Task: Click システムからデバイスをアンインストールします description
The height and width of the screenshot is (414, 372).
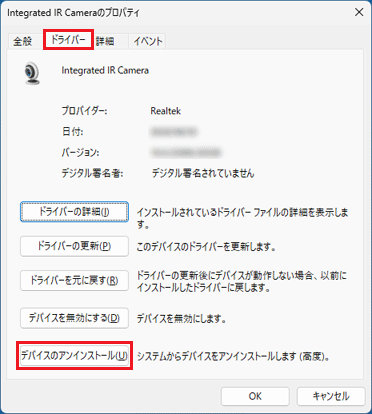Action: tap(233, 356)
